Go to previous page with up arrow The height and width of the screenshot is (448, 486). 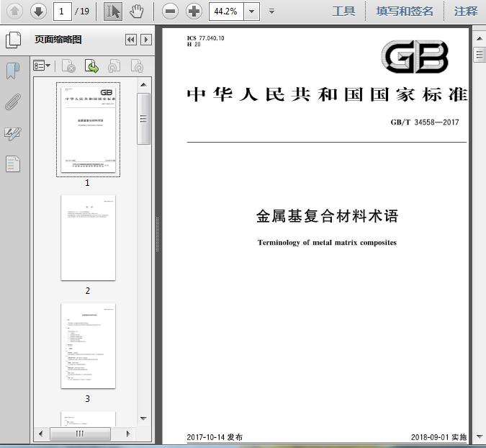(14, 12)
